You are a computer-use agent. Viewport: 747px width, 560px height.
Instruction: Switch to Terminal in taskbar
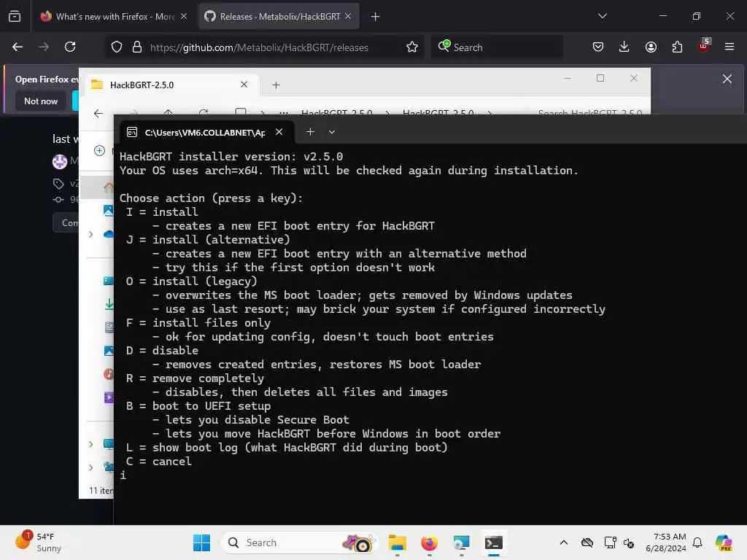494,542
